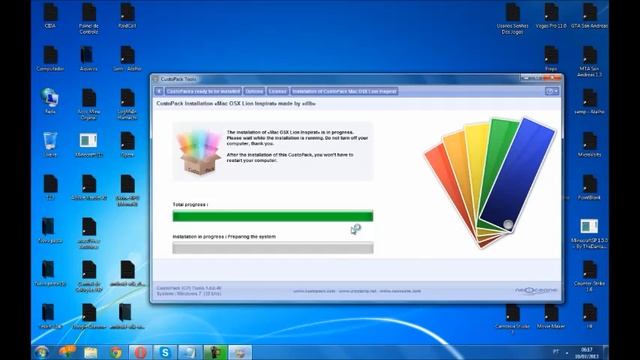Screen dimensions: 640x360
Task: Click the grey installation step progress bar
Action: click(273, 248)
